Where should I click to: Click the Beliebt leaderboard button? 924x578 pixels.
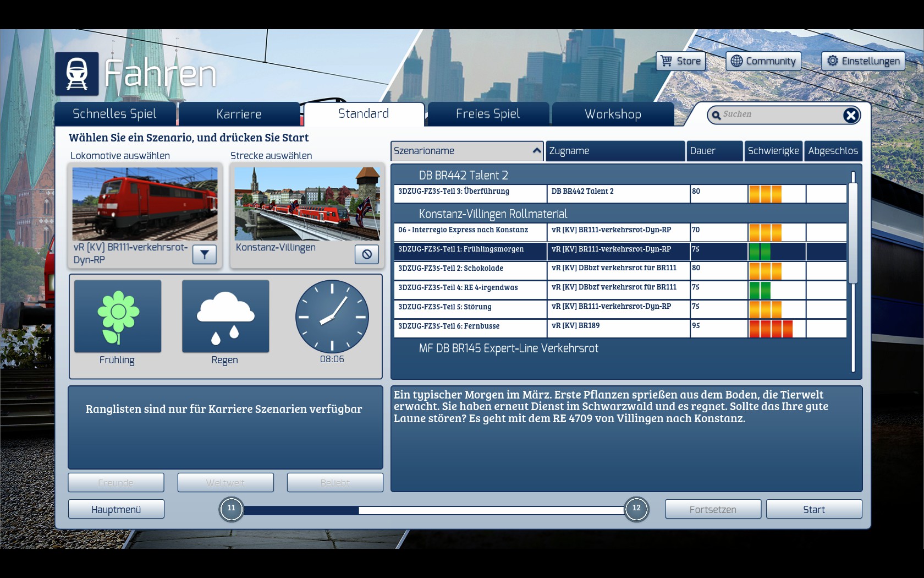(335, 483)
